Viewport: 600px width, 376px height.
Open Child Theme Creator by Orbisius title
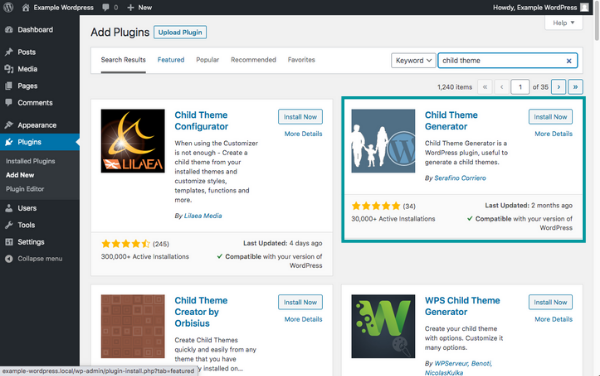pyautogui.click(x=201, y=312)
